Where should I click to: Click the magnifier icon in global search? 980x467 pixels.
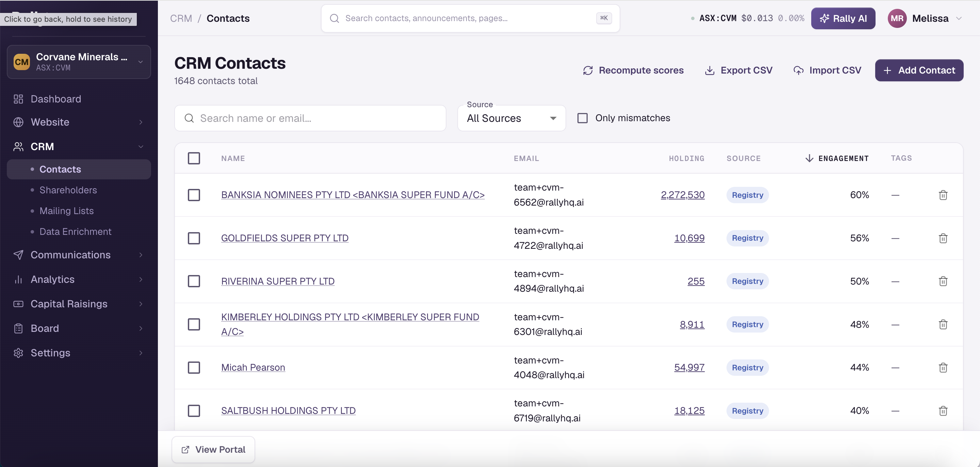[334, 18]
